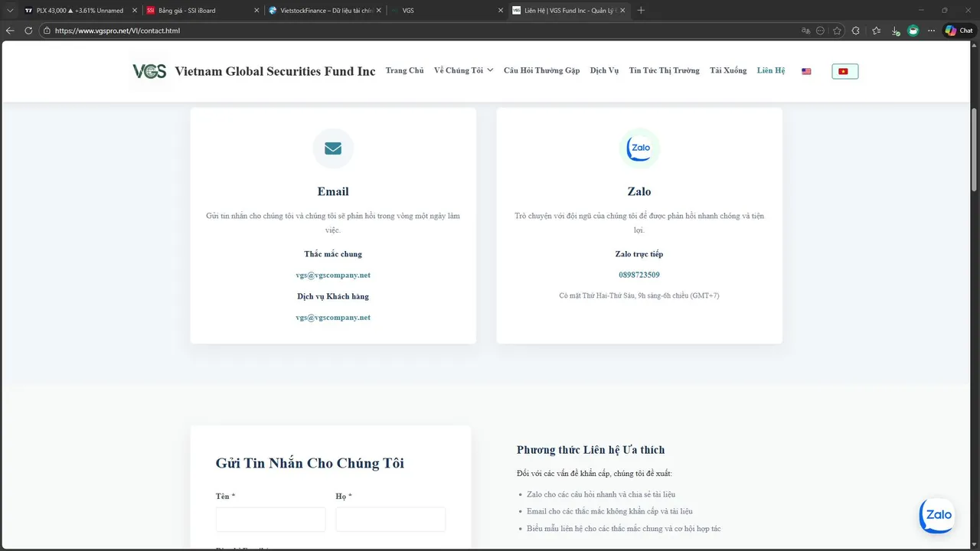Image resolution: width=980 pixels, height=551 pixels.
Task: Click the Liên Hệ menu item
Action: (x=771, y=70)
